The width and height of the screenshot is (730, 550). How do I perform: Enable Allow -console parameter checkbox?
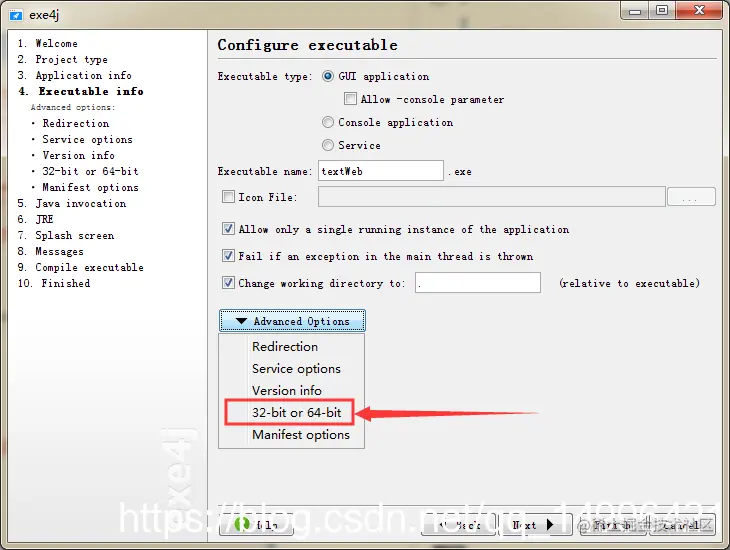tap(350, 99)
